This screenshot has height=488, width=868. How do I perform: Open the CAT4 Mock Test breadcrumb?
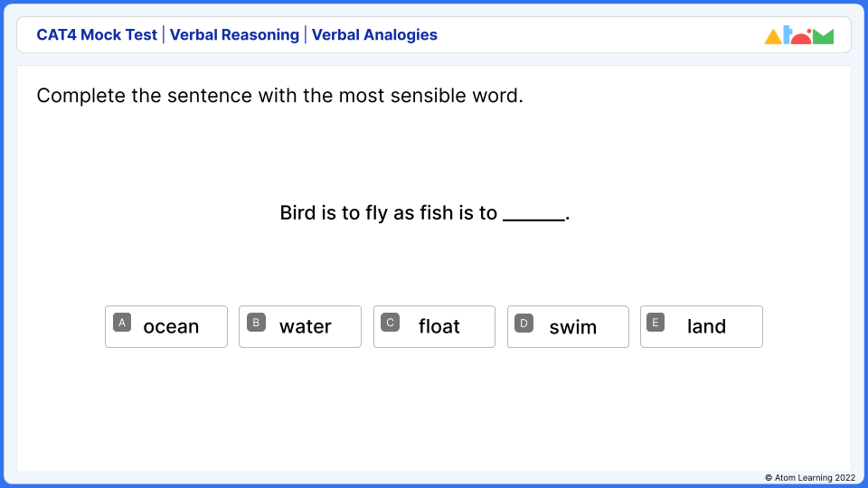point(97,35)
